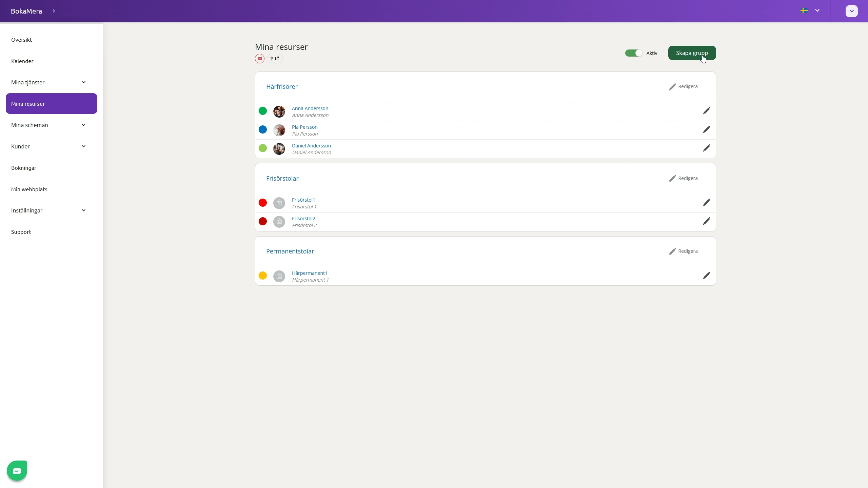Click Redigera for the Hårfrisörer group
This screenshot has height=488, width=868.
point(683,87)
